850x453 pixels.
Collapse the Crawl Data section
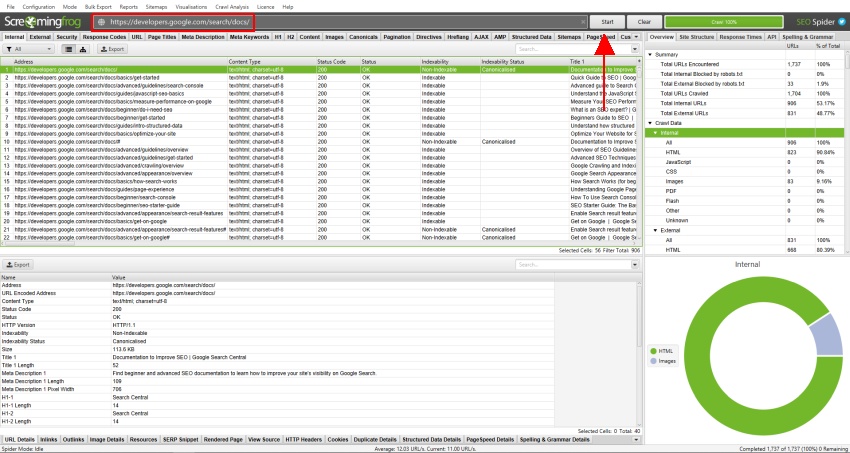[651, 123]
